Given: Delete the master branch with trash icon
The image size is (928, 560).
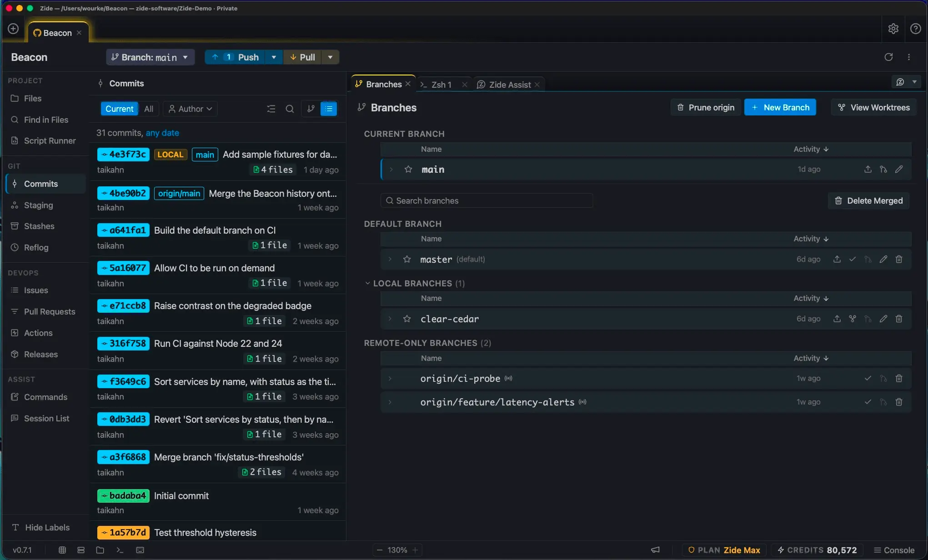Looking at the screenshot, I should coord(899,259).
